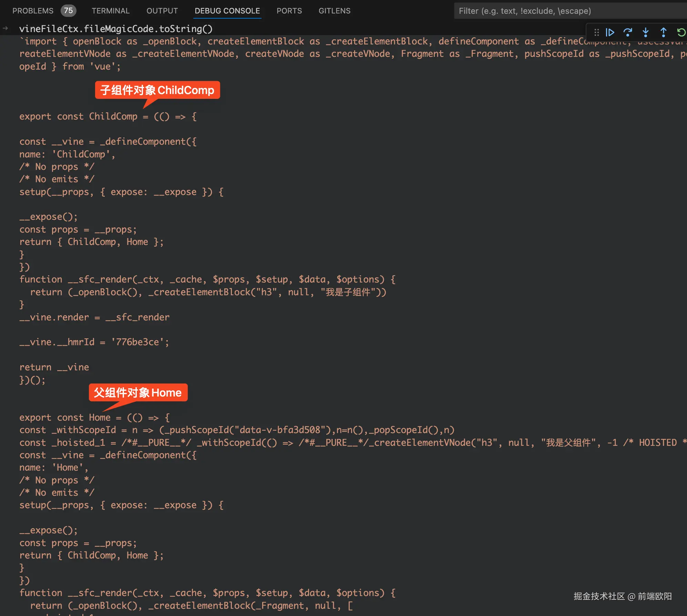
Task: Switch to the TERMINAL tab
Action: click(111, 11)
